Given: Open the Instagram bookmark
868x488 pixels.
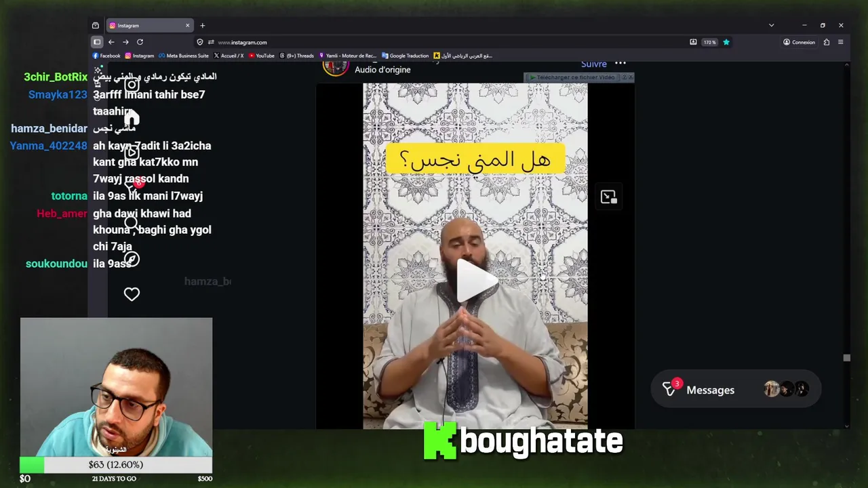Looking at the screenshot, I should [140, 56].
